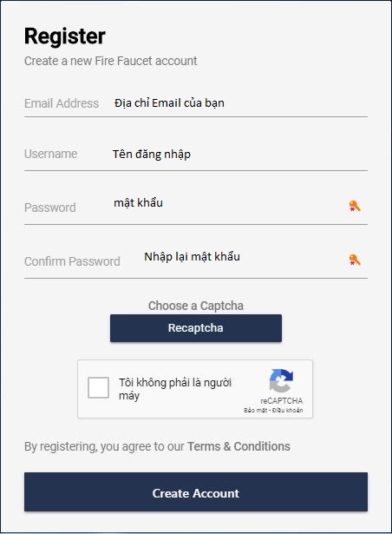
Task: Click the "Email Address" field label
Action: [x=62, y=103]
